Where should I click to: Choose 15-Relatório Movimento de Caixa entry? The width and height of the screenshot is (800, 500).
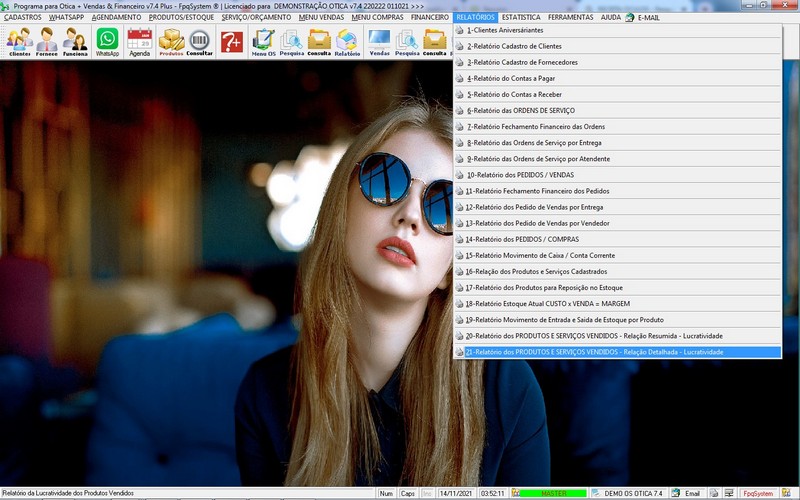[x=540, y=255]
